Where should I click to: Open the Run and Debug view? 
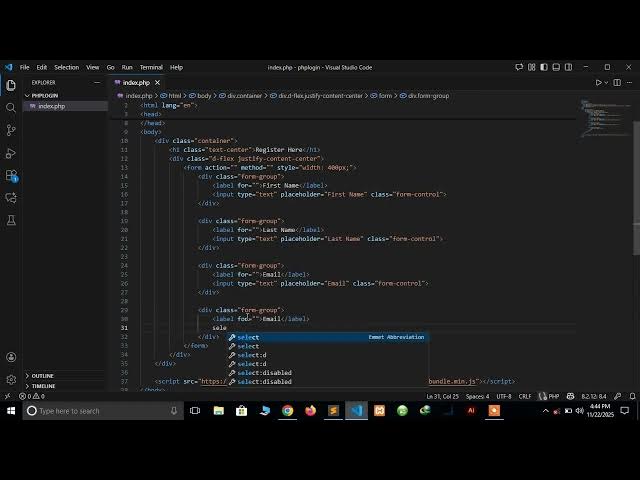[x=11, y=153]
